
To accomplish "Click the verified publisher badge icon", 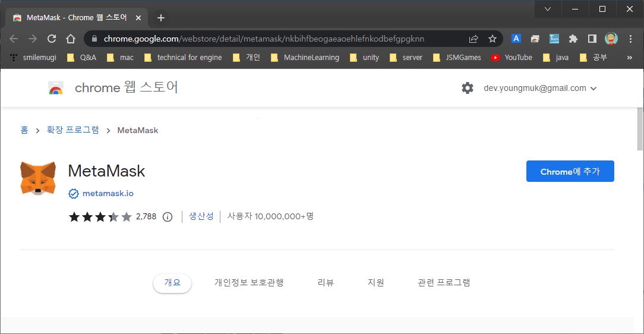I will pyautogui.click(x=74, y=194).
